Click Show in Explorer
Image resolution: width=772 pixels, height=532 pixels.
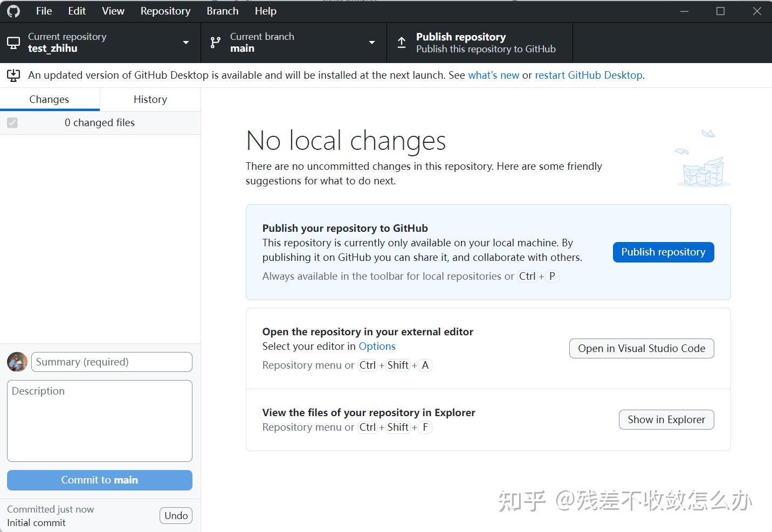point(666,419)
